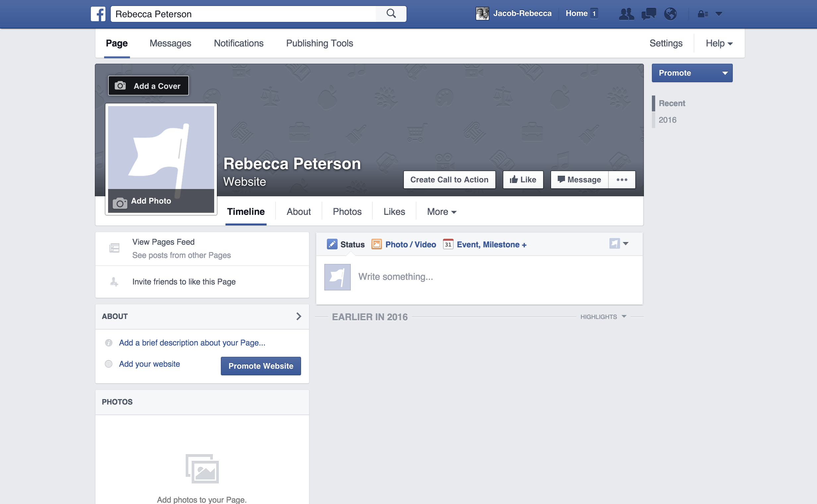
Task: Click the Facebook logo icon
Action: click(x=98, y=14)
